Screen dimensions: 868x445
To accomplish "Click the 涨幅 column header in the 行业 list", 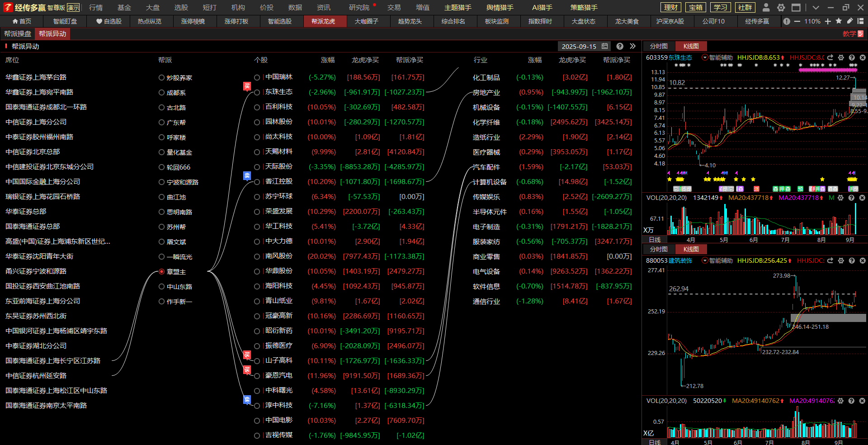I will pyautogui.click(x=535, y=60).
